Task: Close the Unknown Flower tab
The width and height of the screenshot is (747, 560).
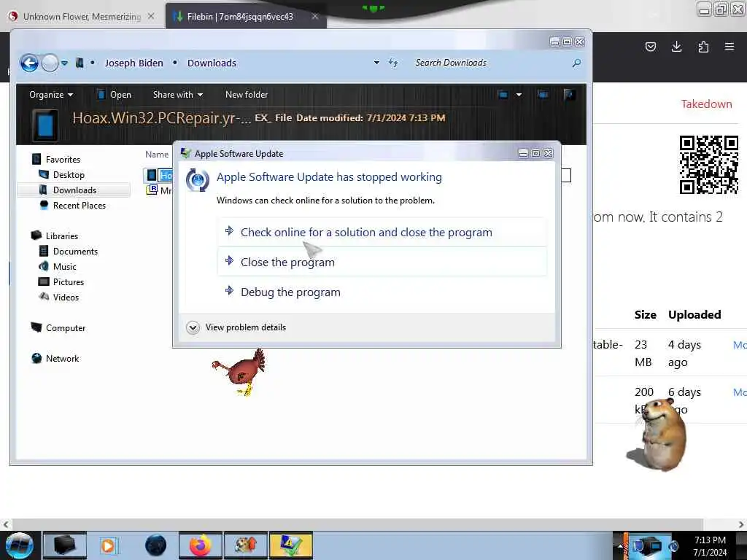Action: click(151, 16)
